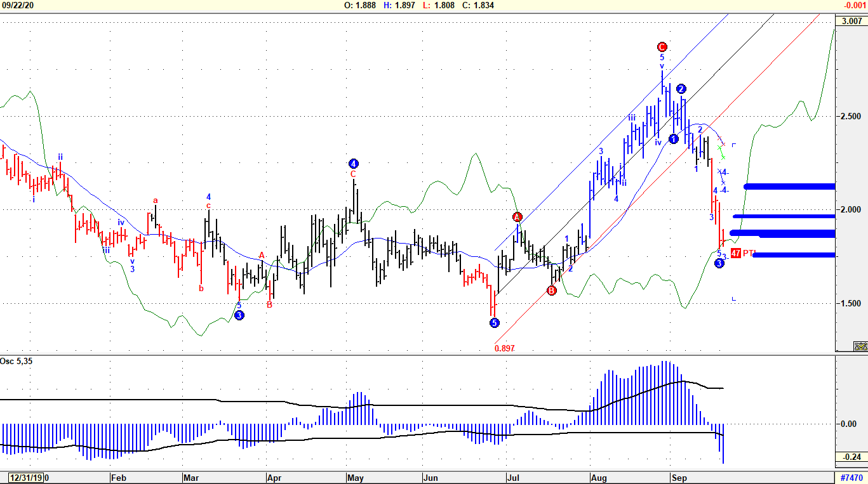Viewport: 868px width, 484px height.
Task: Select the red circled C wave marker
Action: 662,47
